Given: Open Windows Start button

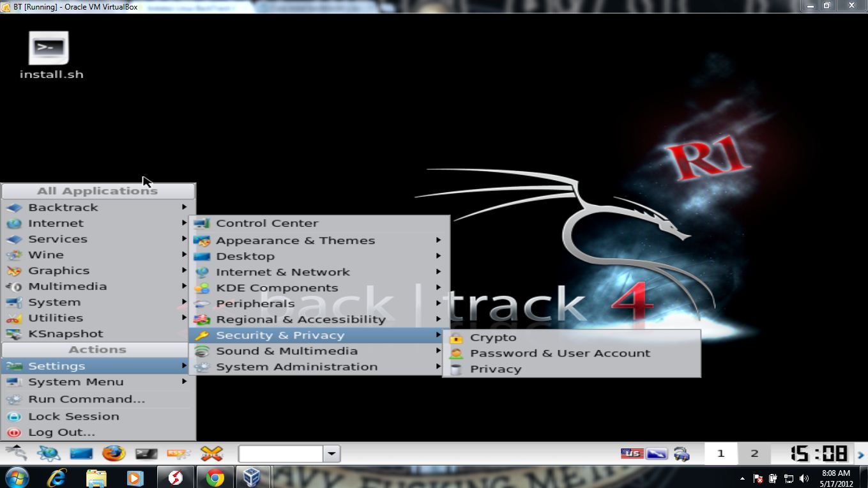Looking at the screenshot, I should click(x=17, y=477).
